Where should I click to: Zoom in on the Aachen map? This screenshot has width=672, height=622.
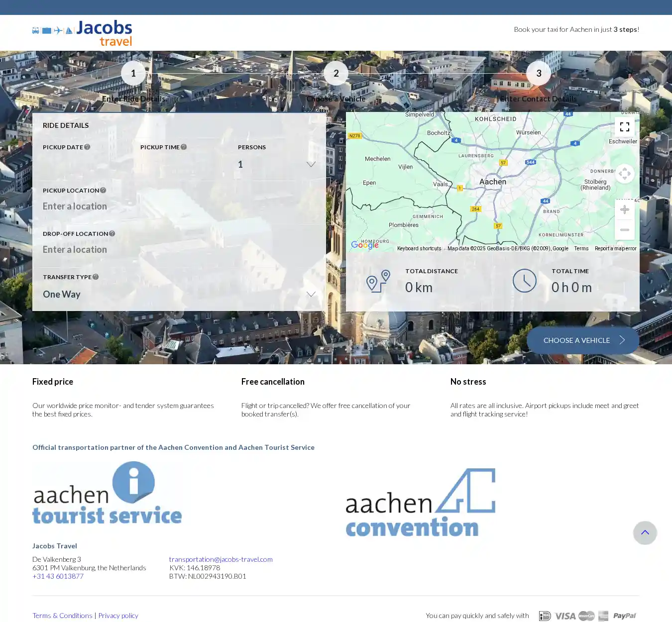pos(624,209)
